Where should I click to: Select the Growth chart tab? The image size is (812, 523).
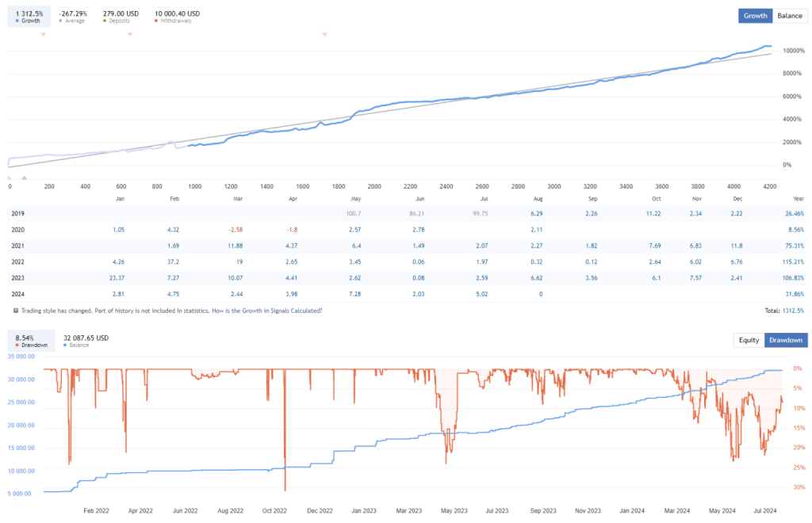755,16
